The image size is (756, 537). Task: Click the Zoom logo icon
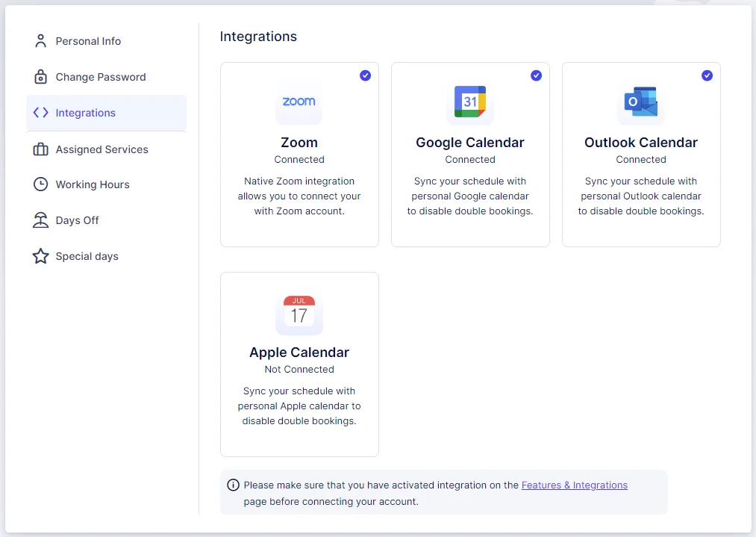tap(299, 102)
